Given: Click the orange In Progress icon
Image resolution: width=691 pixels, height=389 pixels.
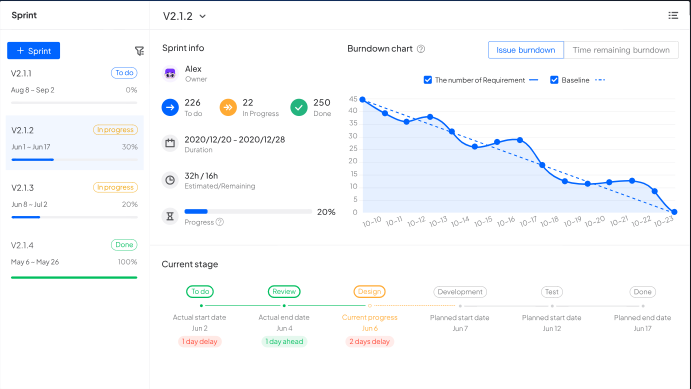Looking at the screenshot, I should 228,107.
